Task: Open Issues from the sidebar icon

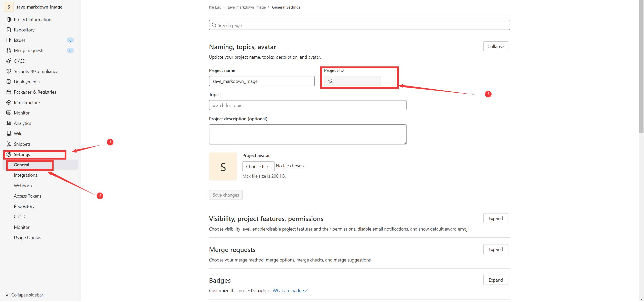Action: [x=9, y=40]
